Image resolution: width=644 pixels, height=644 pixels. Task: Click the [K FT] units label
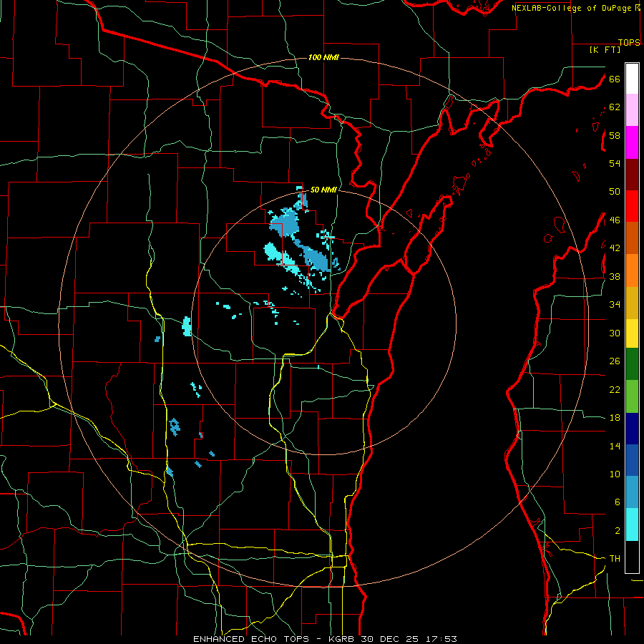tap(605, 49)
